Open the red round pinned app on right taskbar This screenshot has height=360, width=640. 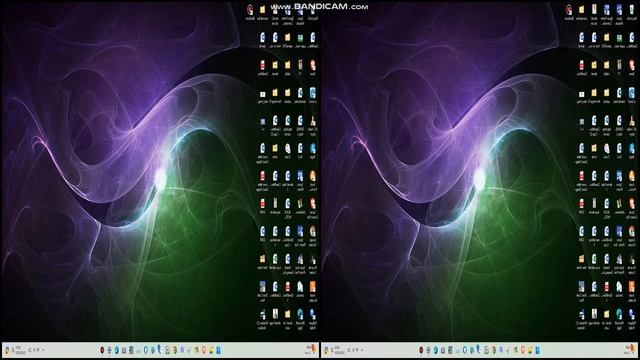[x=421, y=350]
